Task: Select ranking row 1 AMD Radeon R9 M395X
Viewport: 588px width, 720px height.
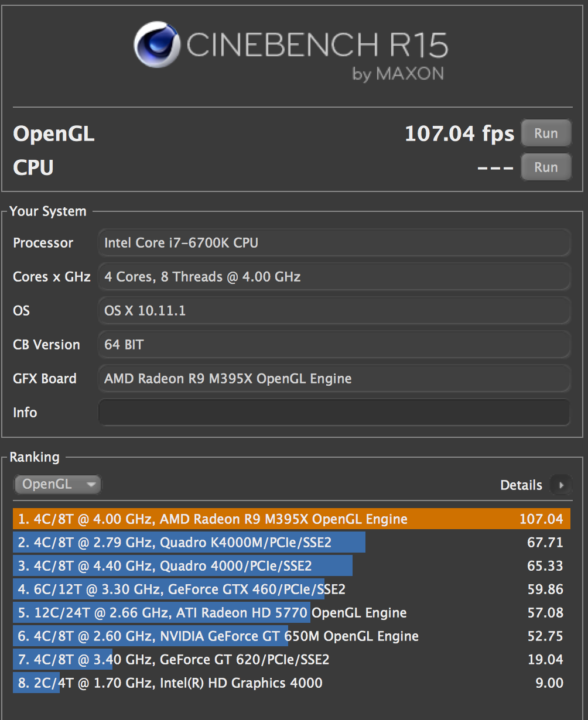Action: (x=292, y=519)
